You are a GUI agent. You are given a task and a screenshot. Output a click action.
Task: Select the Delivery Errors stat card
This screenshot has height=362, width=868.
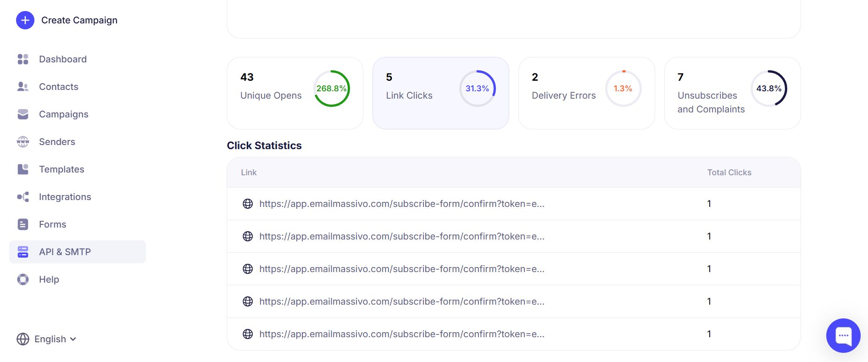586,93
